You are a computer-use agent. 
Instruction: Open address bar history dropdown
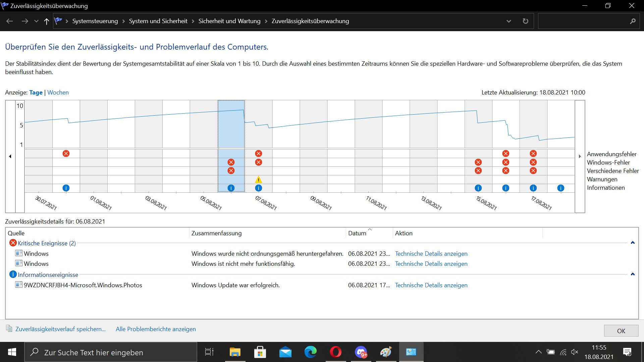(508, 21)
